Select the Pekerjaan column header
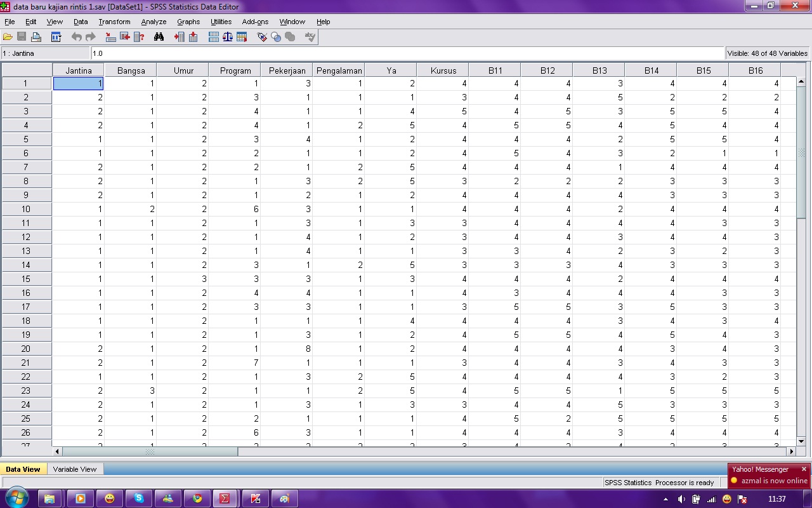This screenshot has height=508, width=812. pyautogui.click(x=287, y=70)
